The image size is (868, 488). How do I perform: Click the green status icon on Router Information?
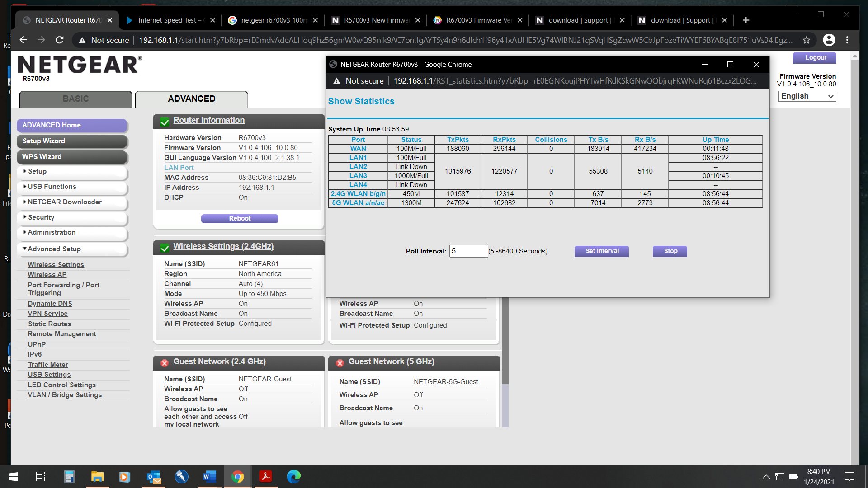(x=164, y=122)
